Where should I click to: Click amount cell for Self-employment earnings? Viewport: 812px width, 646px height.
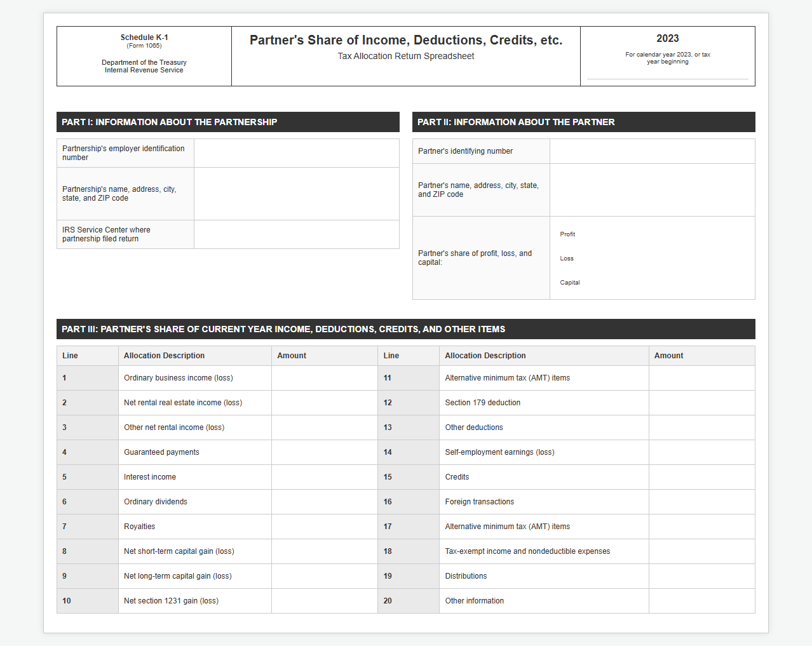pyautogui.click(x=702, y=452)
